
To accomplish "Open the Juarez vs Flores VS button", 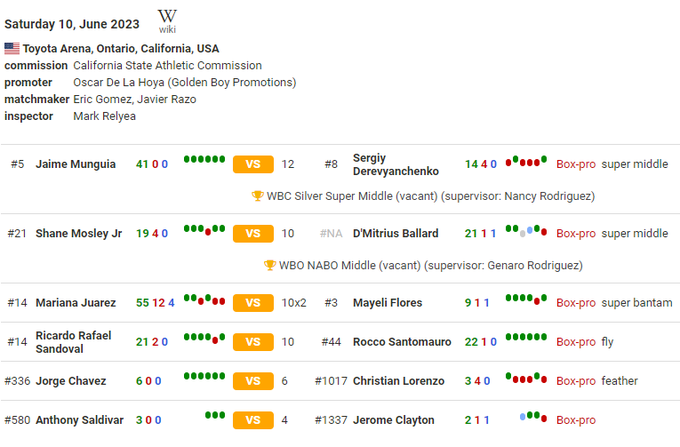I will [x=253, y=302].
